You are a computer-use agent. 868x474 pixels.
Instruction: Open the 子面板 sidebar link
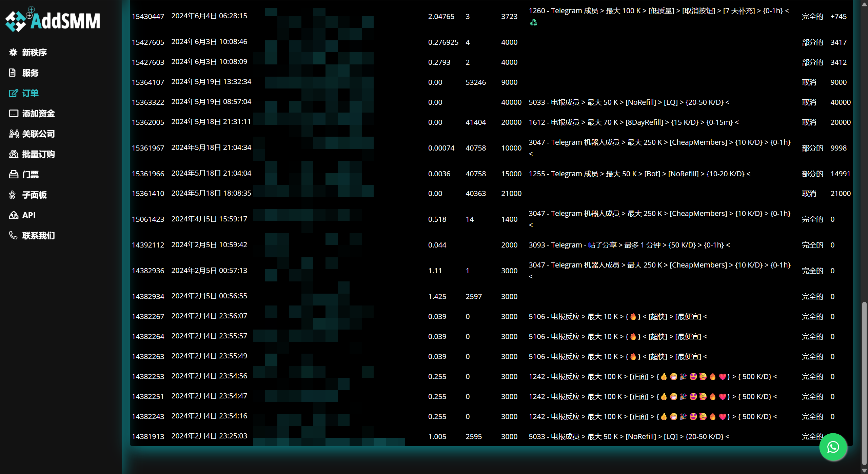tap(35, 195)
